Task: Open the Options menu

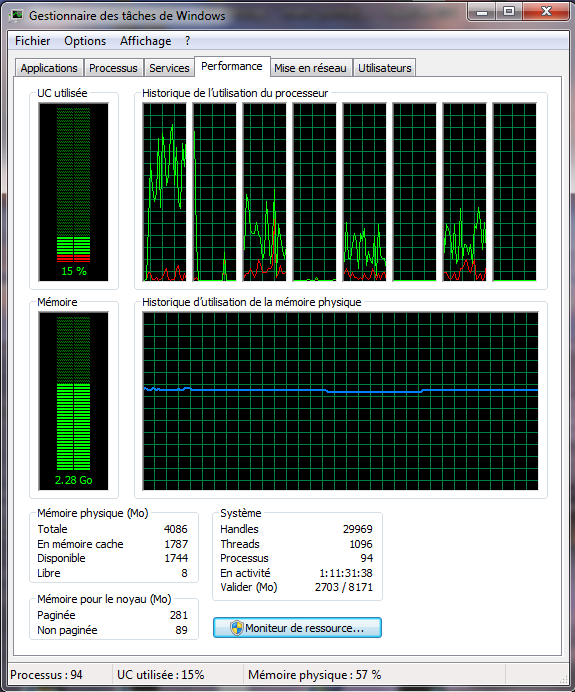Action: (x=85, y=41)
